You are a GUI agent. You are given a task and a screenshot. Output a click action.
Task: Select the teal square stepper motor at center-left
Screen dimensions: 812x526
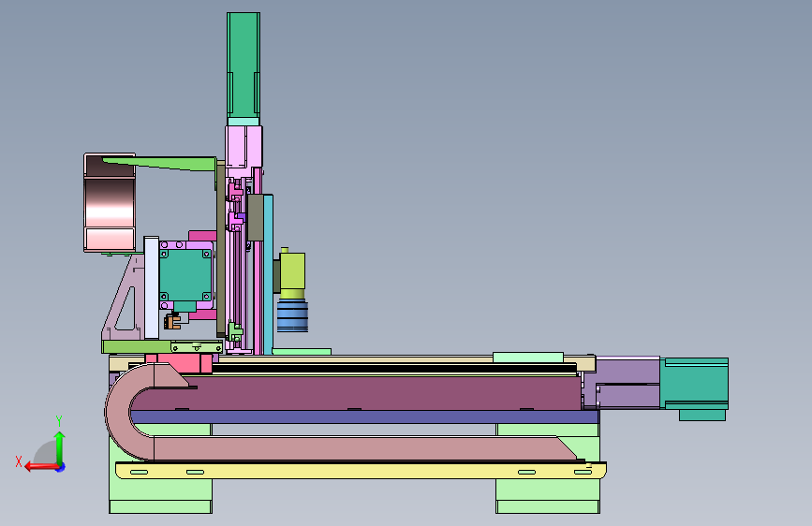pyautogui.click(x=185, y=276)
